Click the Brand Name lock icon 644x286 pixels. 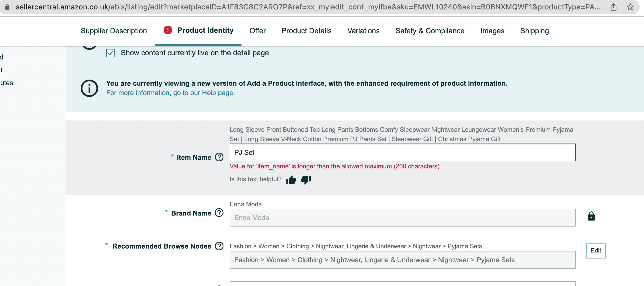tap(591, 216)
